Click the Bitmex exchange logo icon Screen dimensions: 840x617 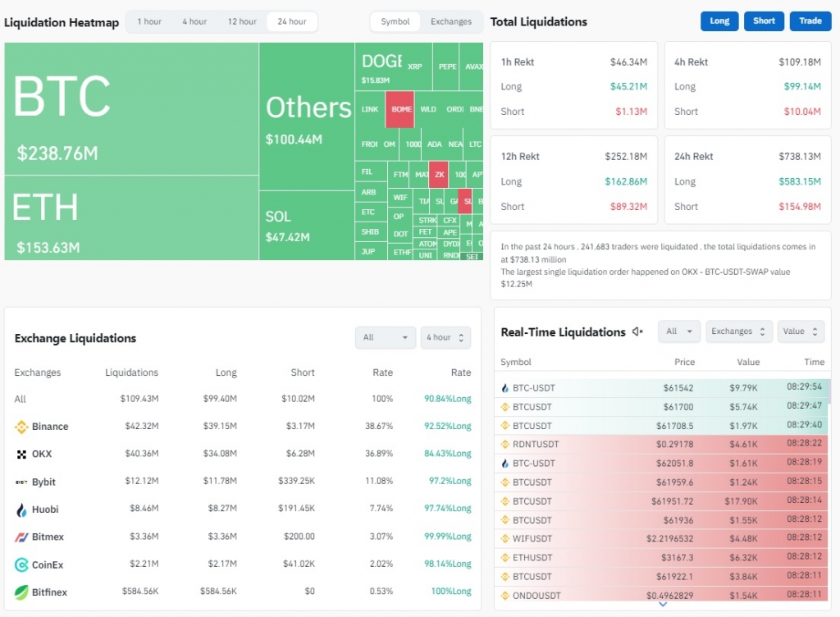pyautogui.click(x=21, y=537)
